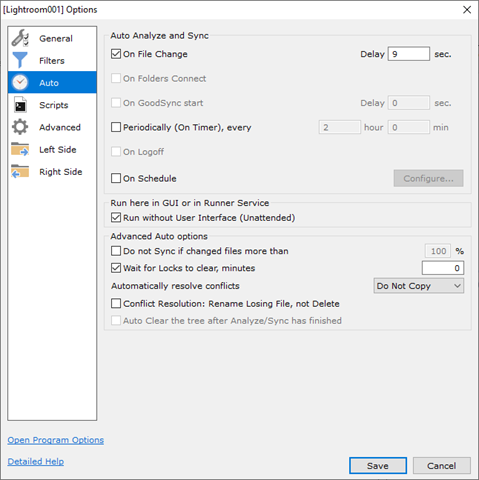Click the Cancel button
The image size is (479, 480).
[442, 465]
